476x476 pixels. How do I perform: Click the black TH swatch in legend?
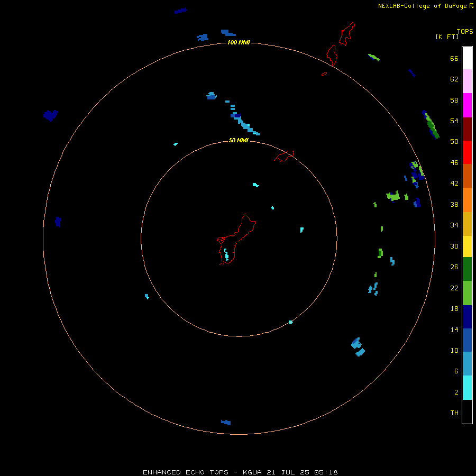click(467, 411)
